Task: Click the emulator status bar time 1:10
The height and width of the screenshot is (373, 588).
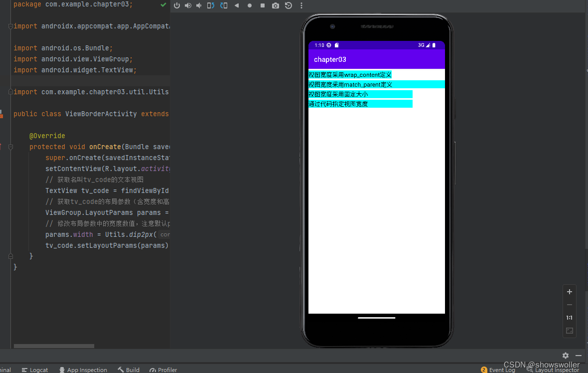Action: pyautogui.click(x=319, y=45)
